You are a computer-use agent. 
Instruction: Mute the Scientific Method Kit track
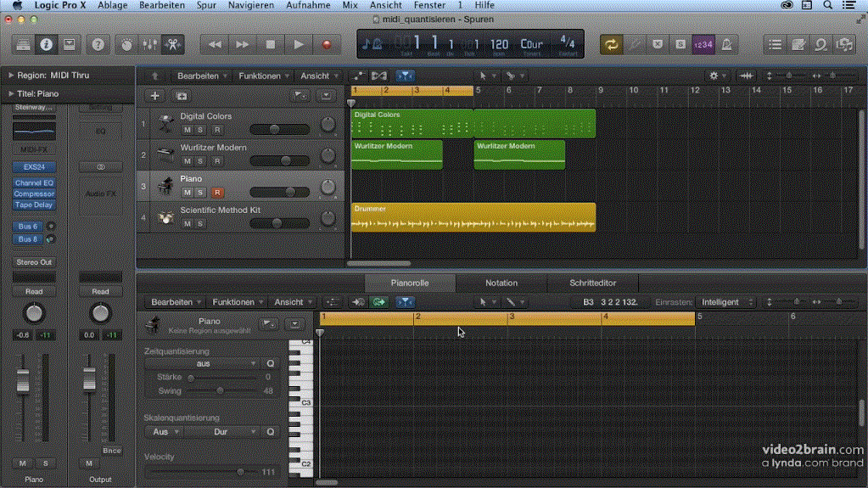tap(188, 224)
